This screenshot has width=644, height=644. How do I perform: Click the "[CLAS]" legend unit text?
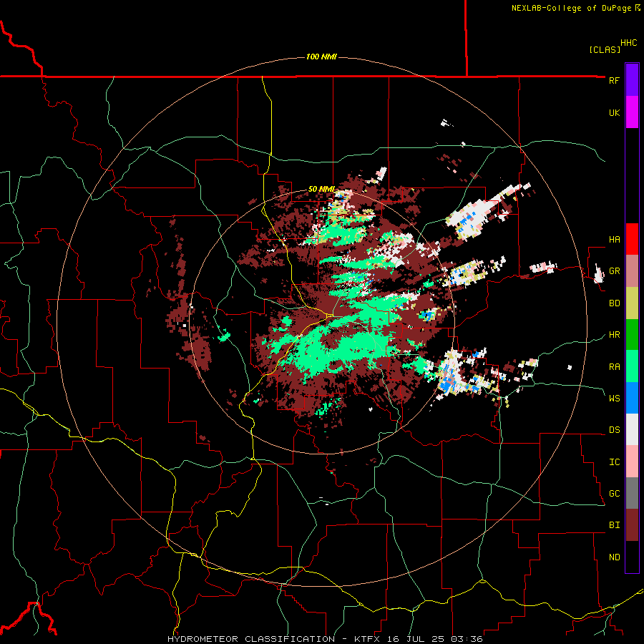(605, 49)
